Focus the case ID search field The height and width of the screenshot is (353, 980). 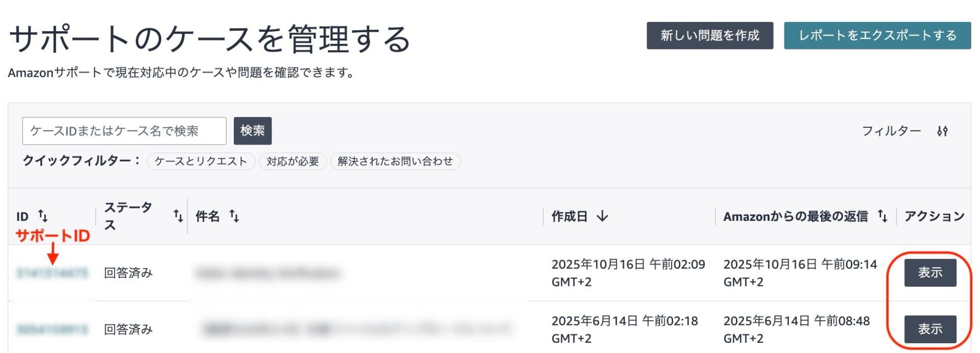[124, 131]
